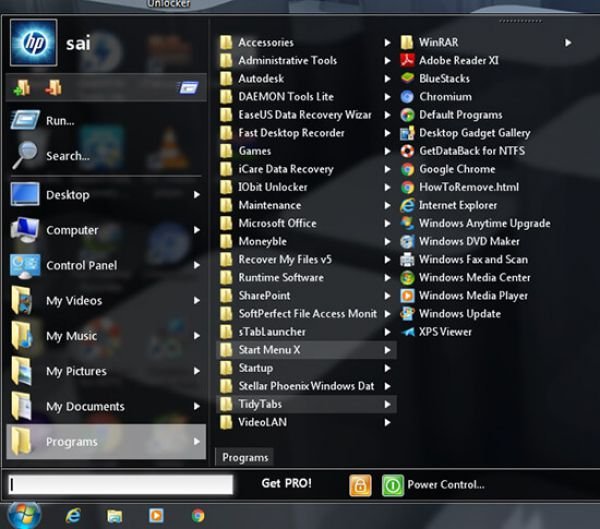Open the Run... dialog icon
Image resolution: width=600 pixels, height=529 pixels.
point(25,120)
